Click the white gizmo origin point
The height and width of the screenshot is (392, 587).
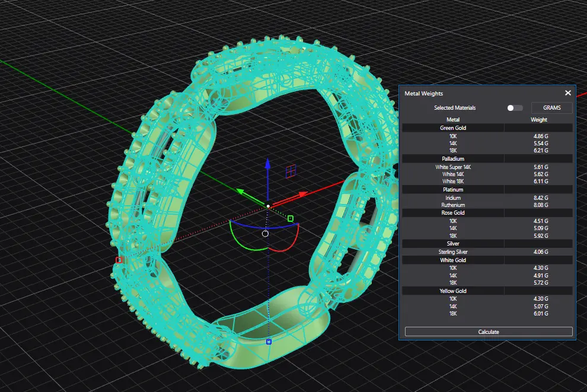tap(268, 206)
